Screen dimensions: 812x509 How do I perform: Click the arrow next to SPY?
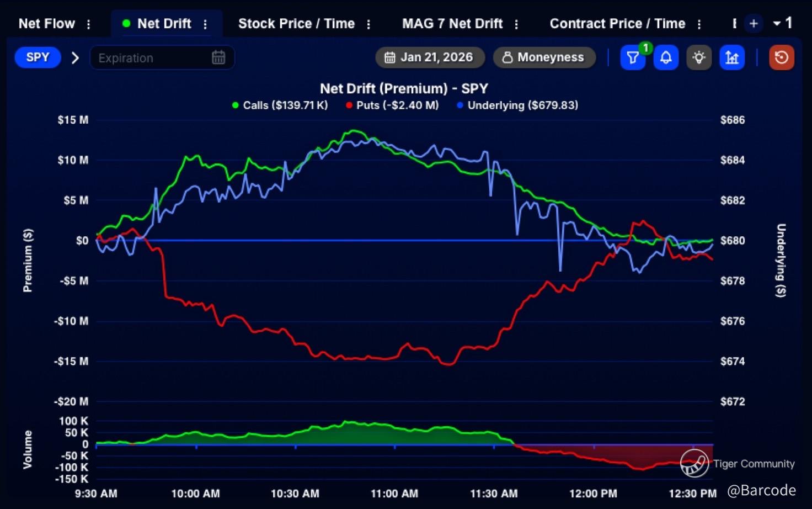point(76,57)
